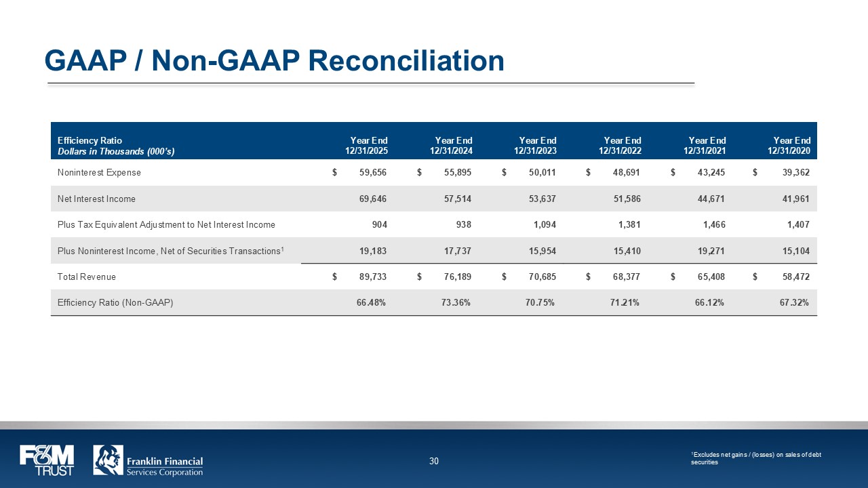Click Plus Noninterest Income row label

pos(170,251)
